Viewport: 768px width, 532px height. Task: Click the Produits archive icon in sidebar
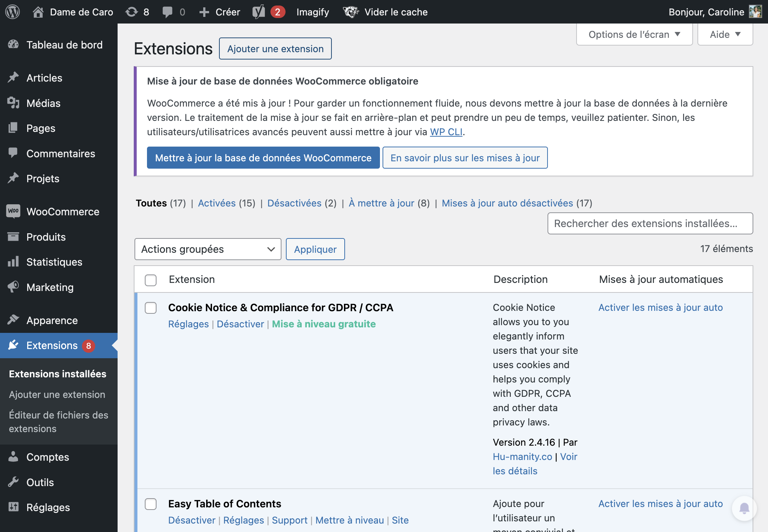[x=13, y=237]
